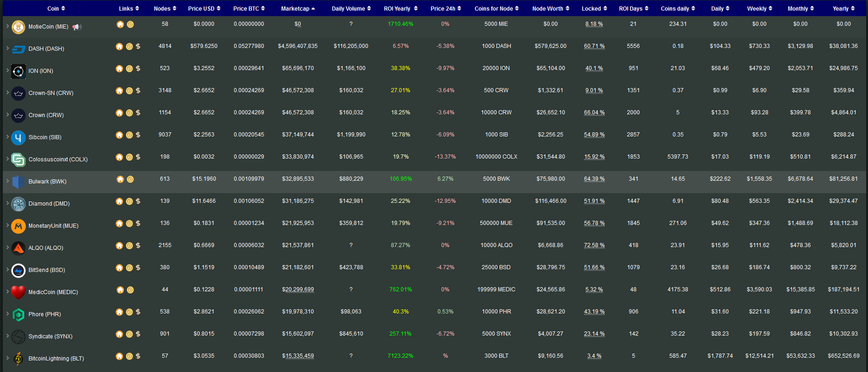Click the BitSend logo
868x372 pixels.
(x=18, y=270)
